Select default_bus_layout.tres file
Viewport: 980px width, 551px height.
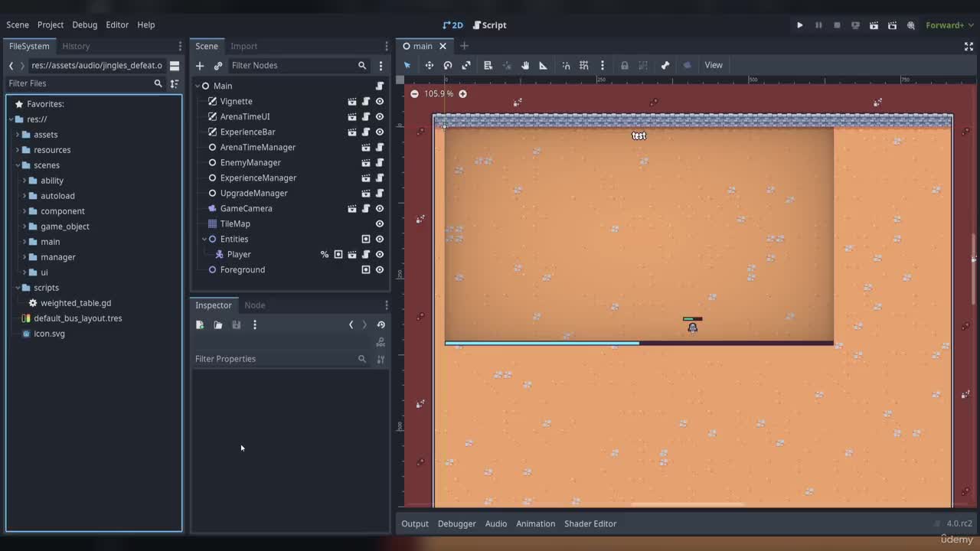[78, 318]
